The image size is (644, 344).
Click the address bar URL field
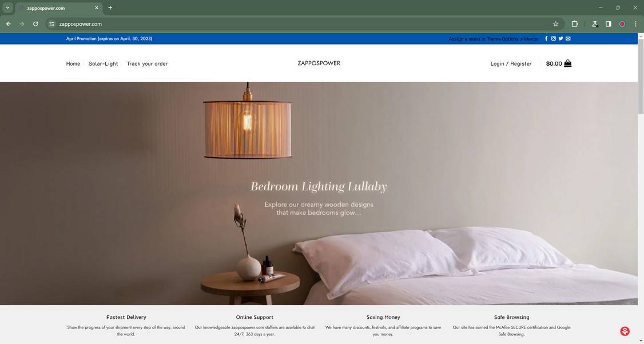click(304, 24)
